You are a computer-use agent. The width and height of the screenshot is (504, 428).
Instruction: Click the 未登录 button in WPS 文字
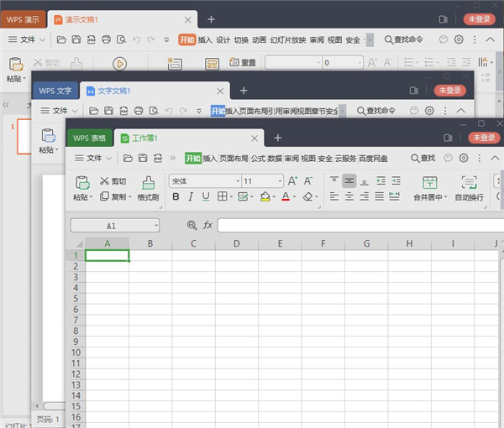[x=450, y=91]
